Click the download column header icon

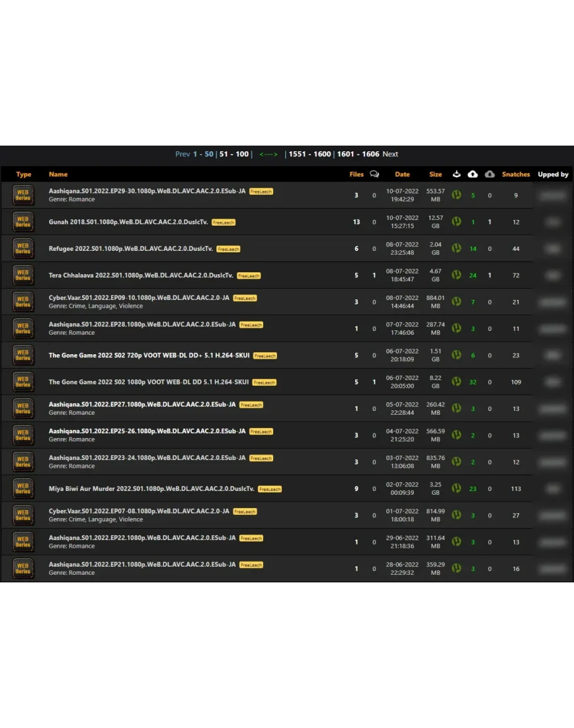[x=456, y=175]
